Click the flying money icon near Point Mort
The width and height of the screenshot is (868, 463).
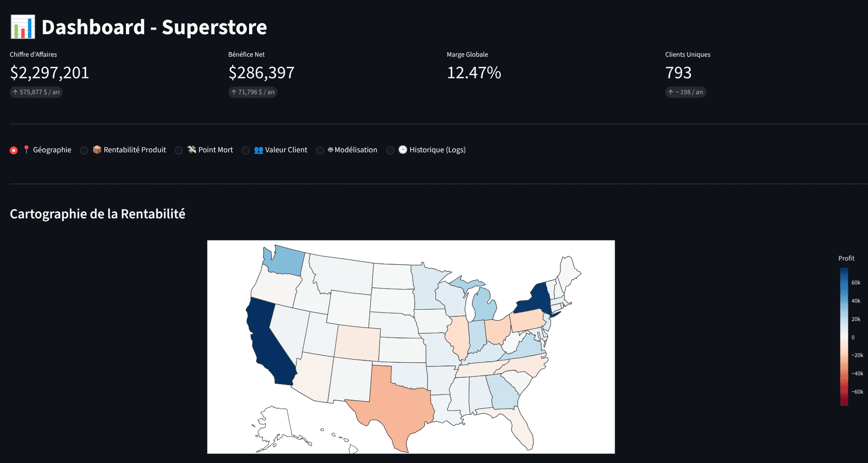pyautogui.click(x=191, y=149)
